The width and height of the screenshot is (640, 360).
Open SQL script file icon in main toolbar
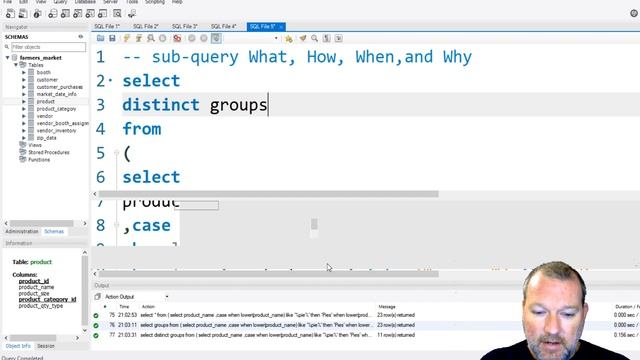(23, 13)
